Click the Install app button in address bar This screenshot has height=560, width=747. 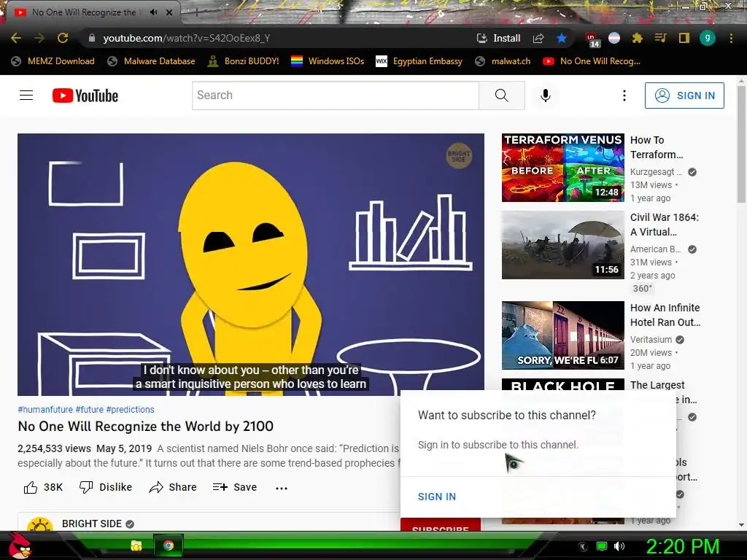point(498,38)
